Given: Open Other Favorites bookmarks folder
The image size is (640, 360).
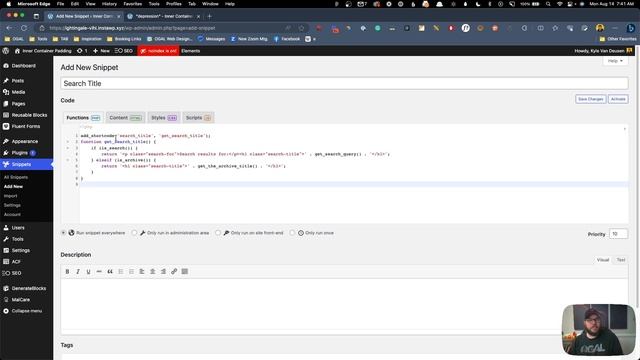Looking at the screenshot, I should pos(618,39).
